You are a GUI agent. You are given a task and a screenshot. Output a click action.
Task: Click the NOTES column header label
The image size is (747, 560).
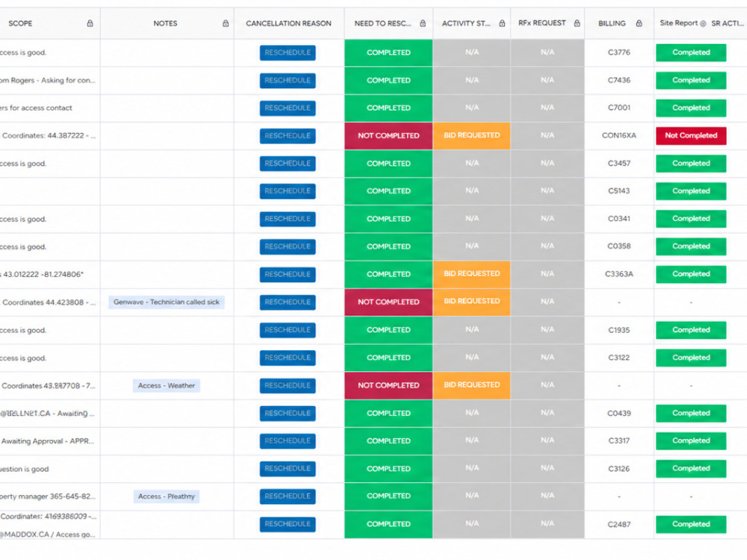pos(165,23)
